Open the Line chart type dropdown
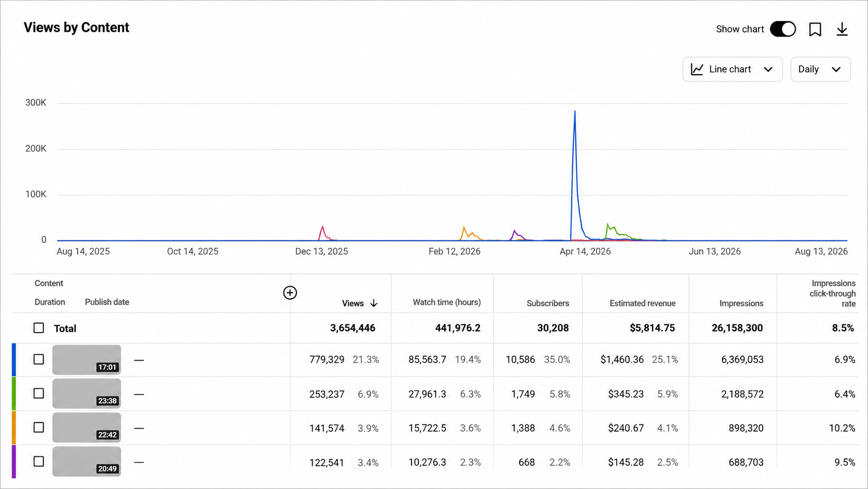Screen dimensions: 868x489 point(733,69)
